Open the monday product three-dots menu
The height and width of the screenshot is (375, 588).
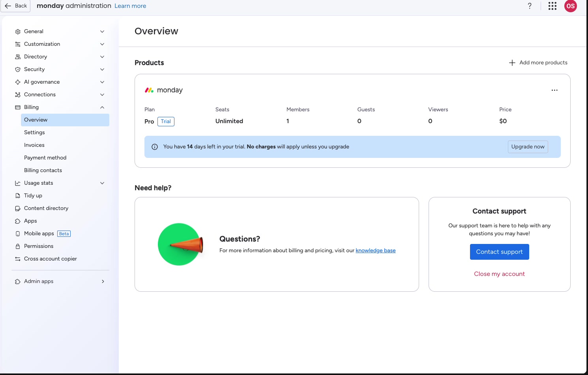(554, 90)
